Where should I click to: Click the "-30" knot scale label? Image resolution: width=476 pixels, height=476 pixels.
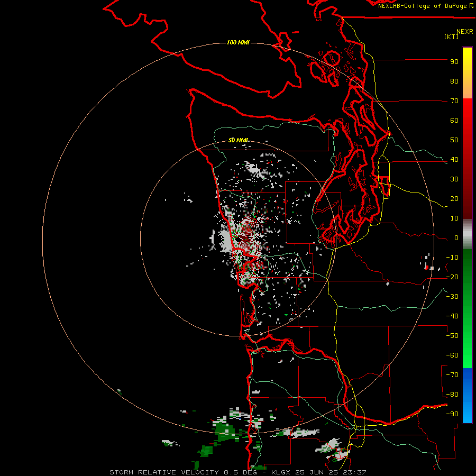pyautogui.click(x=452, y=297)
